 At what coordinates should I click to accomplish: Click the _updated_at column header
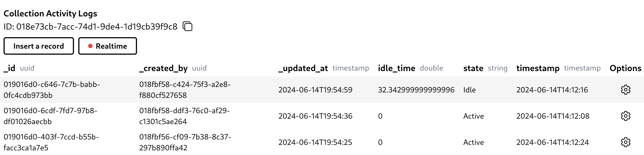point(303,68)
